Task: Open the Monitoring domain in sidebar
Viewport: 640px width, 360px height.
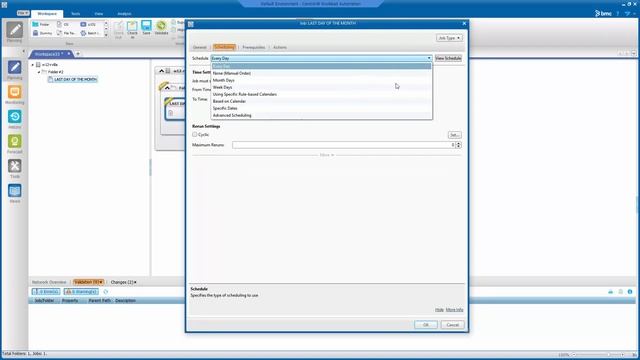Action: [x=15, y=94]
